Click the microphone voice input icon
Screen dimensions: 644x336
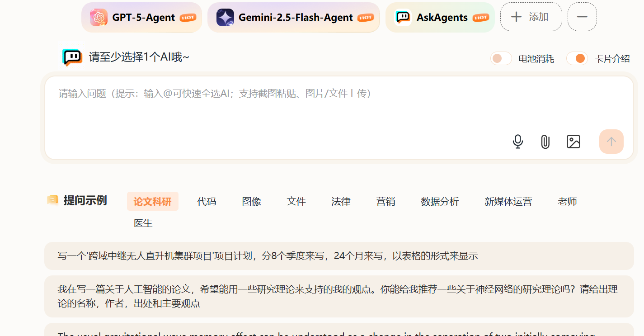pos(518,142)
